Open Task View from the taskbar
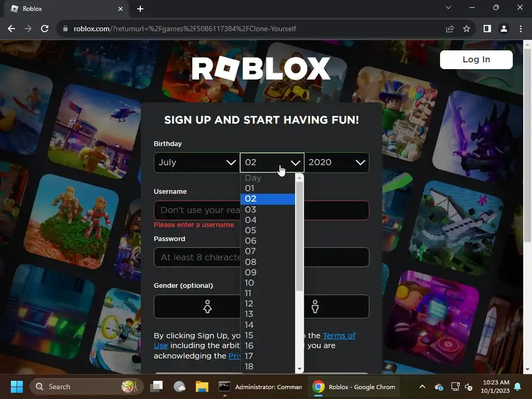The width and height of the screenshot is (532, 399). click(x=157, y=387)
